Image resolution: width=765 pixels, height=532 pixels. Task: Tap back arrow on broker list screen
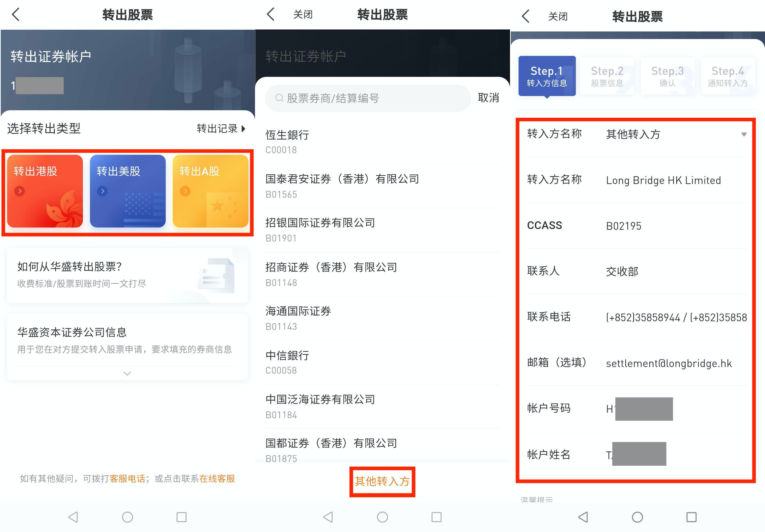coord(271,14)
